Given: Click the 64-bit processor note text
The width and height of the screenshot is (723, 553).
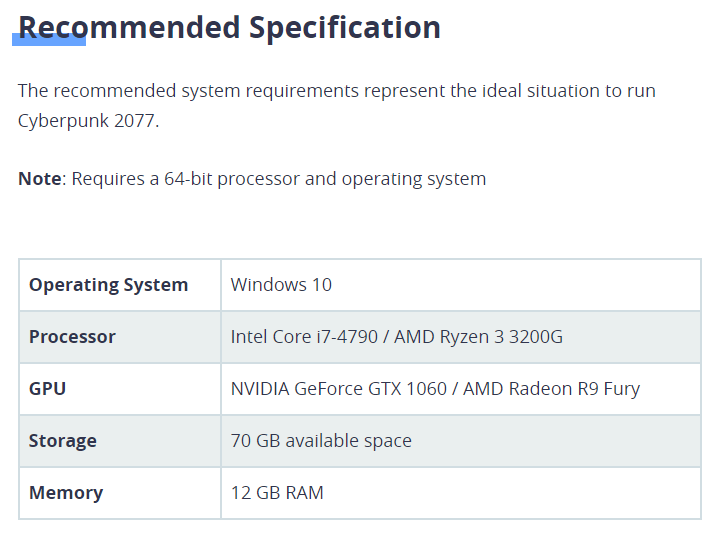Looking at the screenshot, I should pos(279,179).
